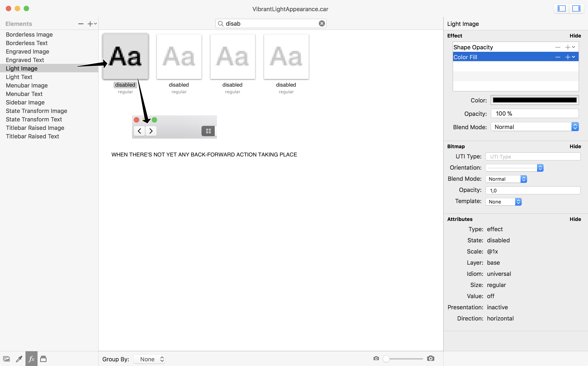Click the search magnifier icon
This screenshot has height=366, width=588.
pyautogui.click(x=220, y=23)
